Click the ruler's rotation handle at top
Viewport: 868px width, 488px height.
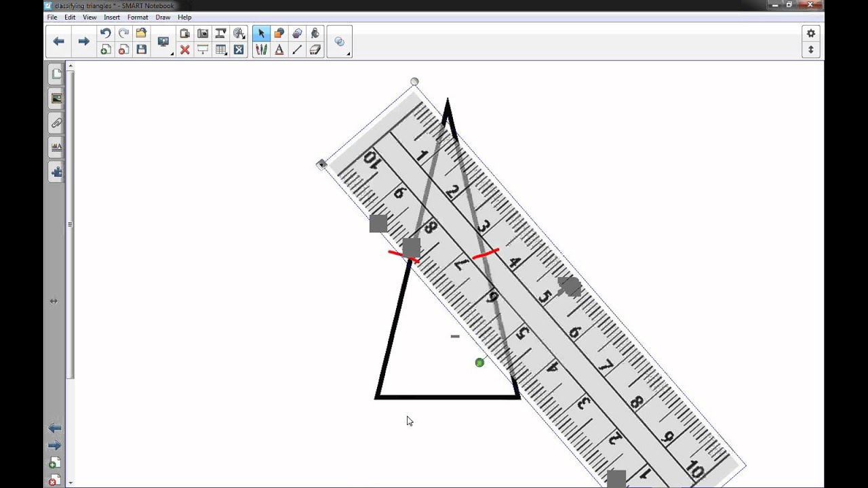click(x=414, y=82)
